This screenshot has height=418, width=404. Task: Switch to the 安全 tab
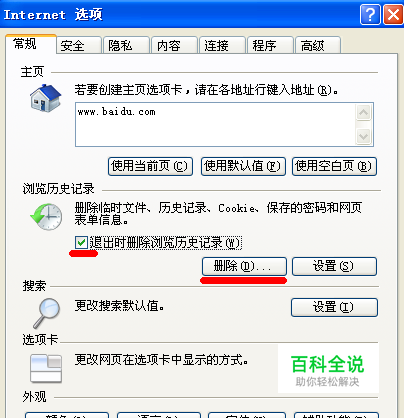79,45
